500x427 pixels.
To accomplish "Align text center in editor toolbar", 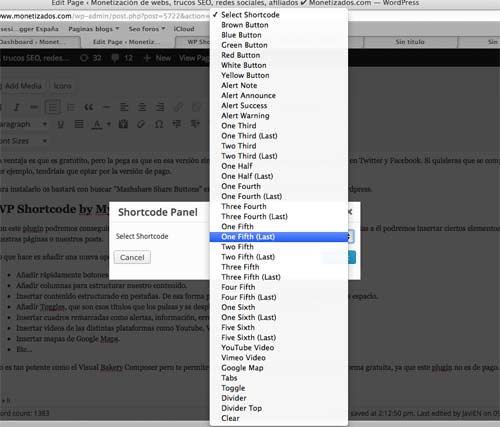I will click(142, 107).
